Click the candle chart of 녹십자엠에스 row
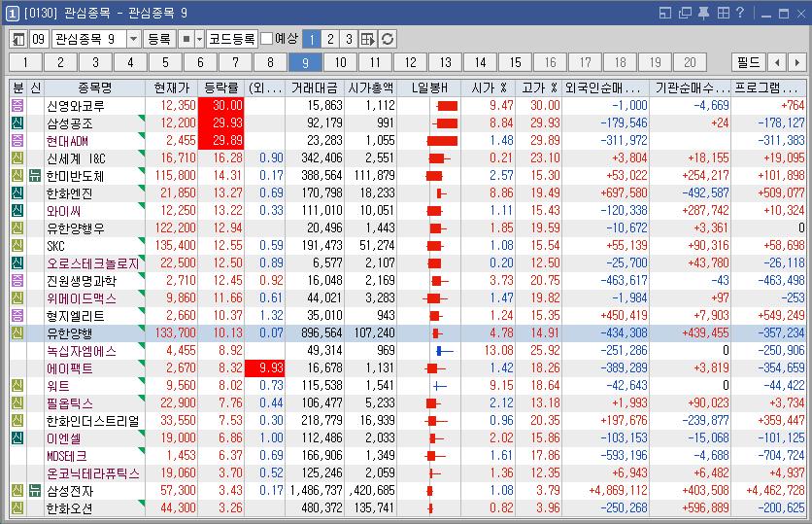The height and width of the screenshot is (524, 812). tap(444, 351)
